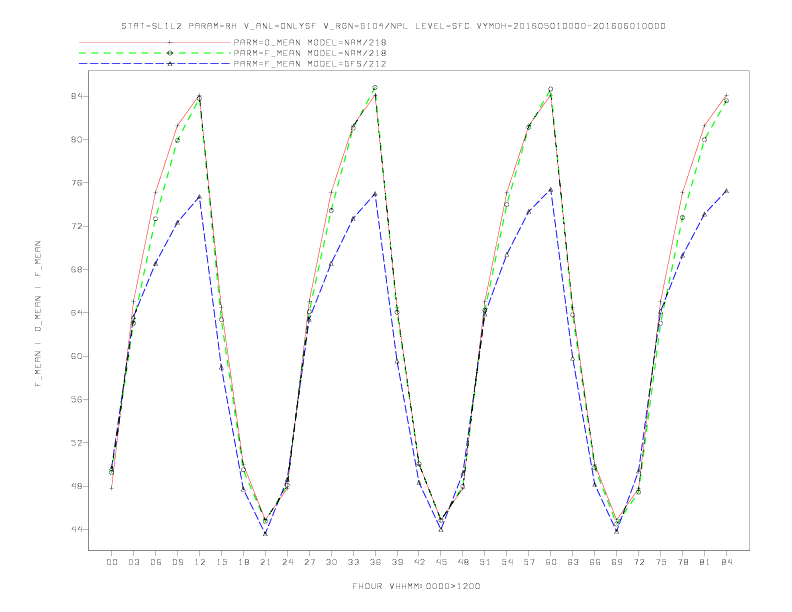Click x-axis forecast hour label 66
This screenshot has height=612, width=792.
click(595, 562)
